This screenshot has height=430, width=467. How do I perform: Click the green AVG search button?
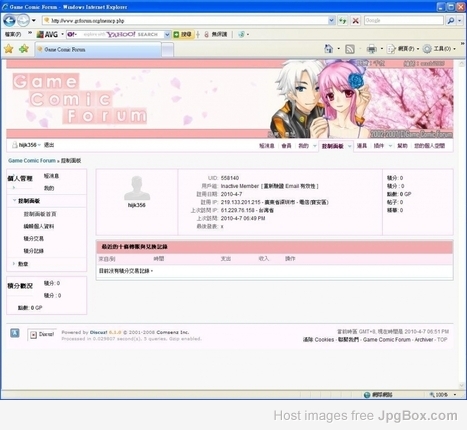(183, 34)
